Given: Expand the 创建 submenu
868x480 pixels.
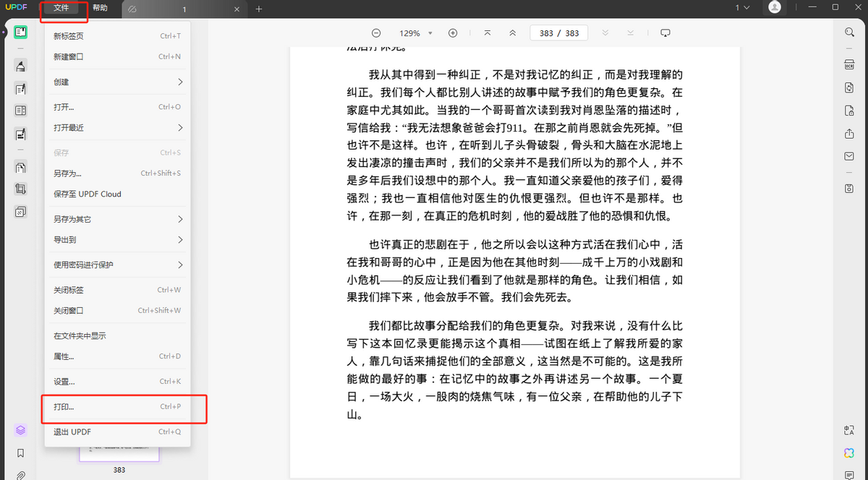Looking at the screenshot, I should [117, 82].
